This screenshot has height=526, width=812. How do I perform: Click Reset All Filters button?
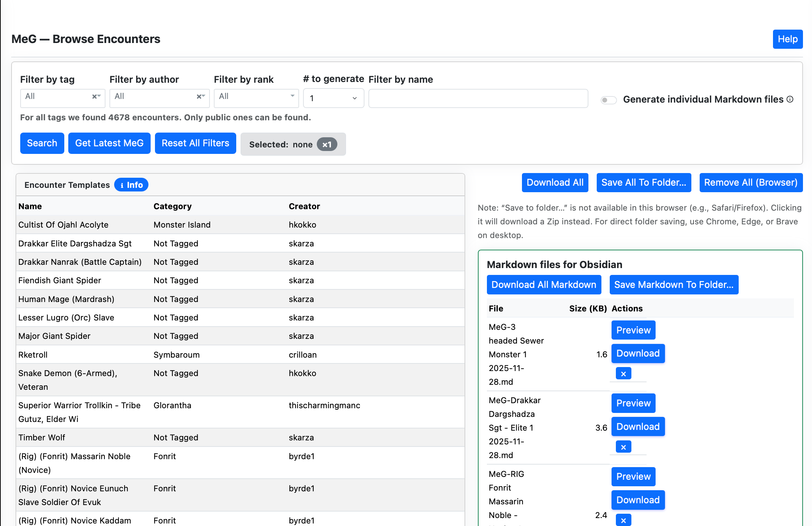[195, 143]
